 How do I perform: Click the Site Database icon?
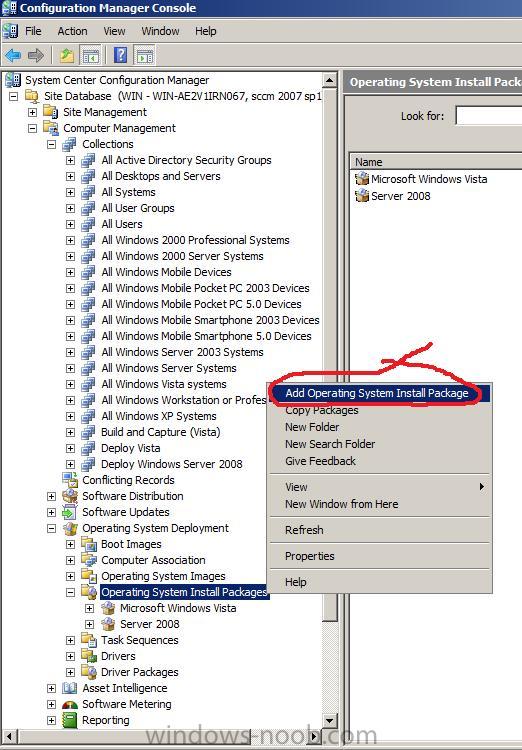click(33, 96)
